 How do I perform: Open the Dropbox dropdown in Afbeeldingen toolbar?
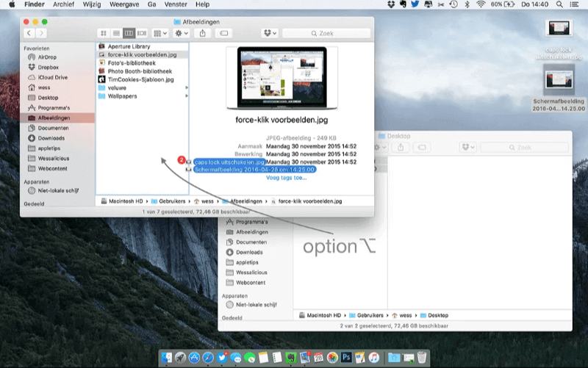[x=270, y=33]
